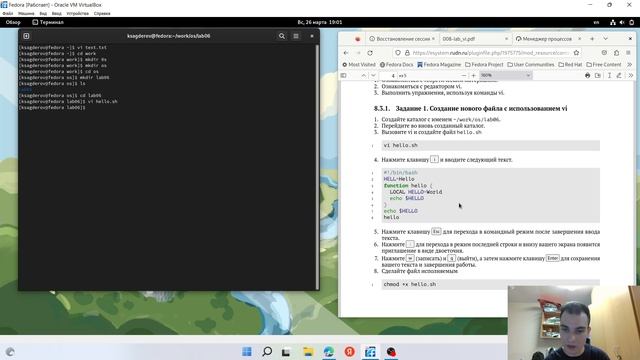The height and width of the screenshot is (360, 640).
Task: Click the GNOME network status icon
Action: pos(613,22)
